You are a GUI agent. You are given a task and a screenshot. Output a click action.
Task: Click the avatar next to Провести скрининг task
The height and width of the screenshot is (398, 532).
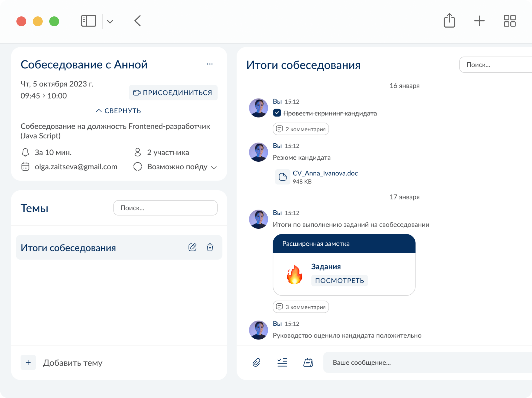pos(258,108)
